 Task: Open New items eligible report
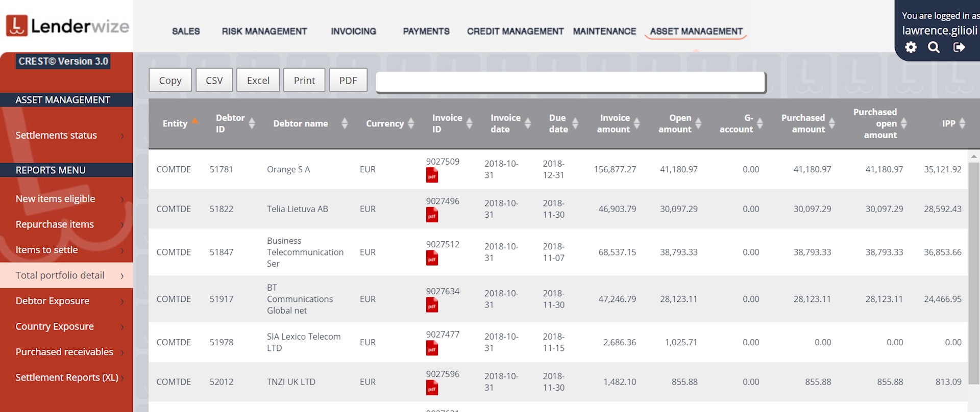pyautogui.click(x=66, y=199)
